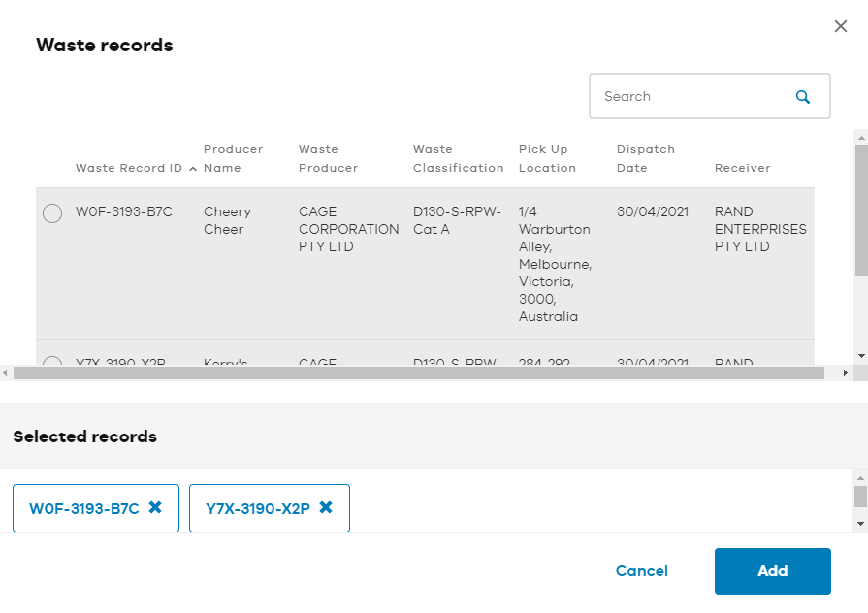The height and width of the screenshot is (613, 868).
Task: Close the Waste records dialog
Action: (840, 26)
